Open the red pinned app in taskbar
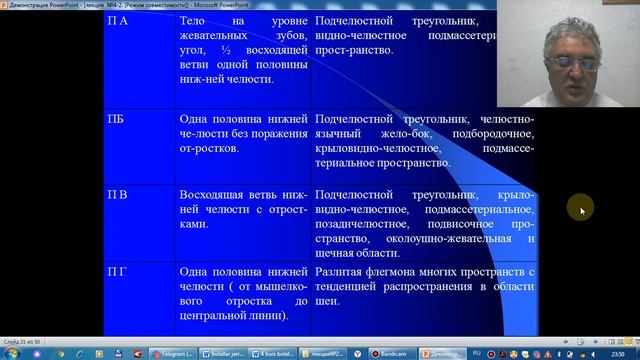This screenshot has width=640, height=360. click(138, 354)
